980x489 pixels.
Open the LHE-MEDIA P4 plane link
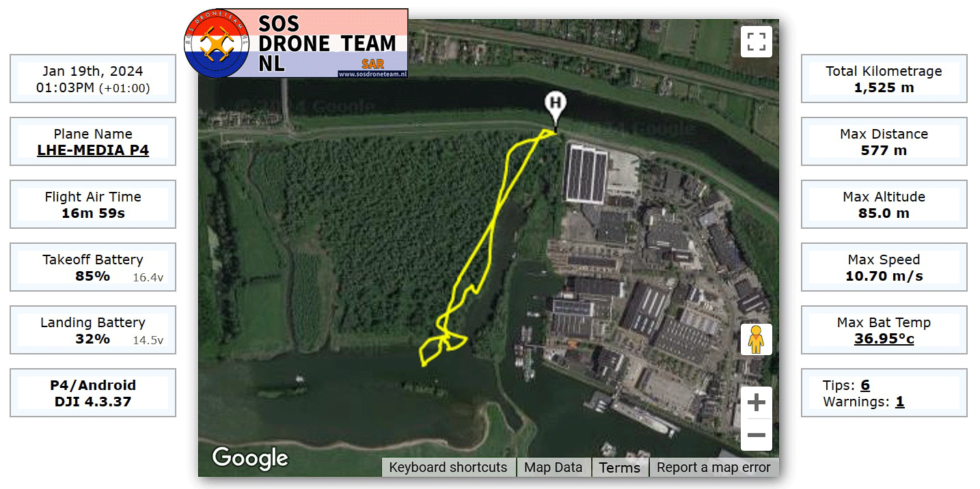pos(93,150)
